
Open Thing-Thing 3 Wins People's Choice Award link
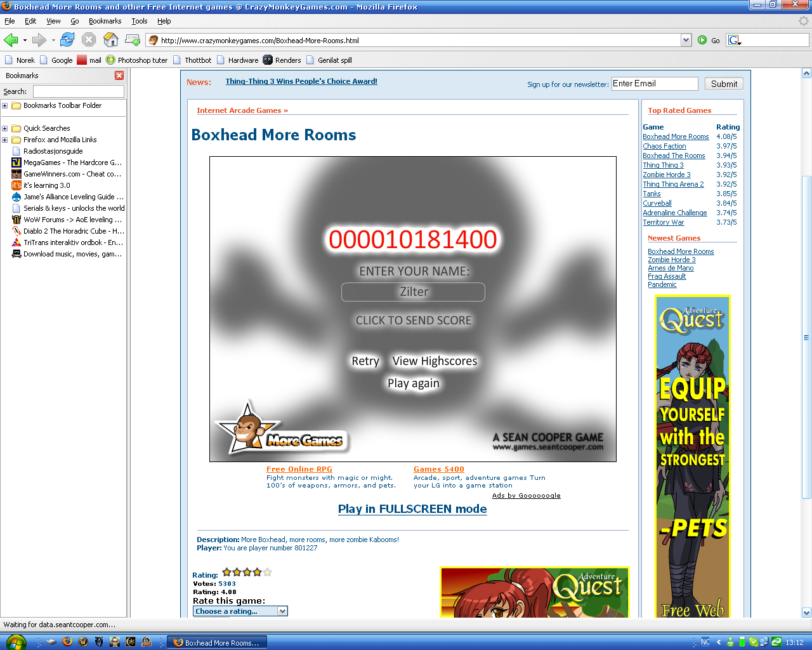[301, 81]
